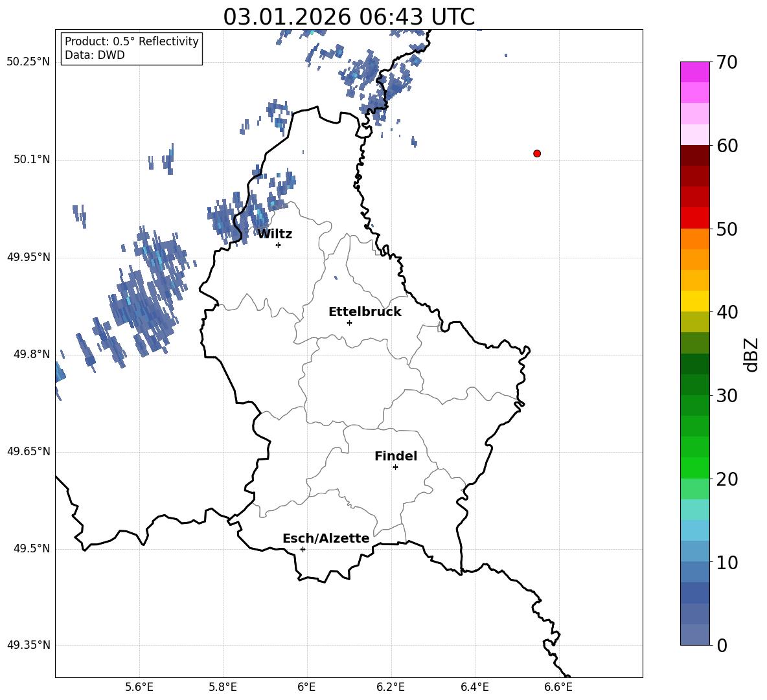
Task: Pick the slate blue bottom colorbar segment
Action: pyautogui.click(x=695, y=635)
